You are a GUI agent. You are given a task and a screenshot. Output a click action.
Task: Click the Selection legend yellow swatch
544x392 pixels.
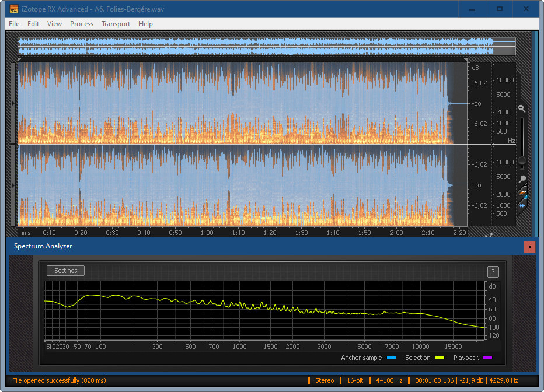click(440, 358)
